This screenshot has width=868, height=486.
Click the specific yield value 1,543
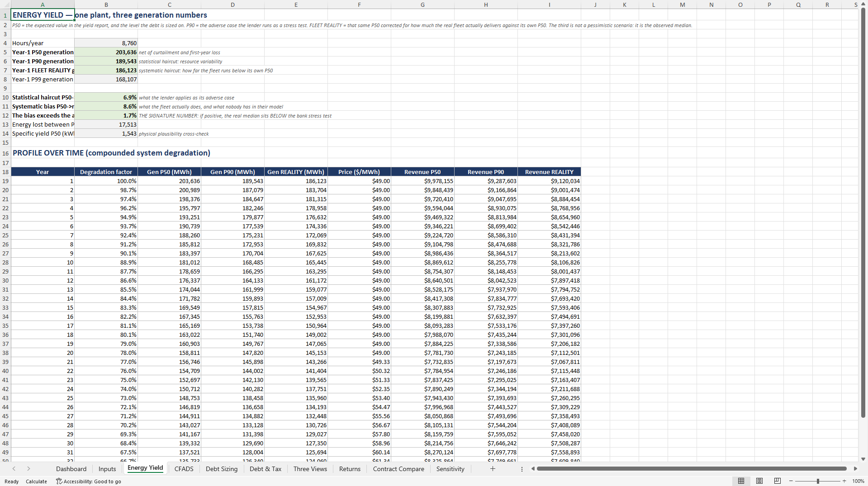point(106,133)
